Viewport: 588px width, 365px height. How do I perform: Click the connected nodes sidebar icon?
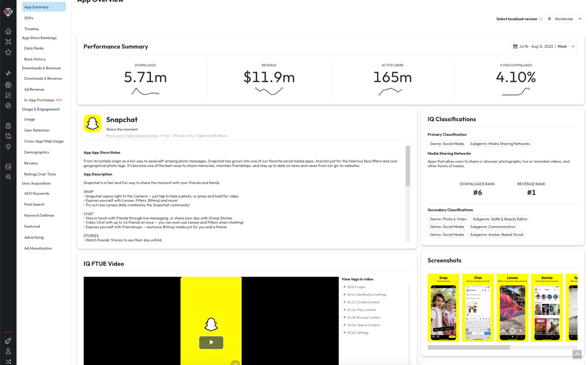[x=8, y=42]
